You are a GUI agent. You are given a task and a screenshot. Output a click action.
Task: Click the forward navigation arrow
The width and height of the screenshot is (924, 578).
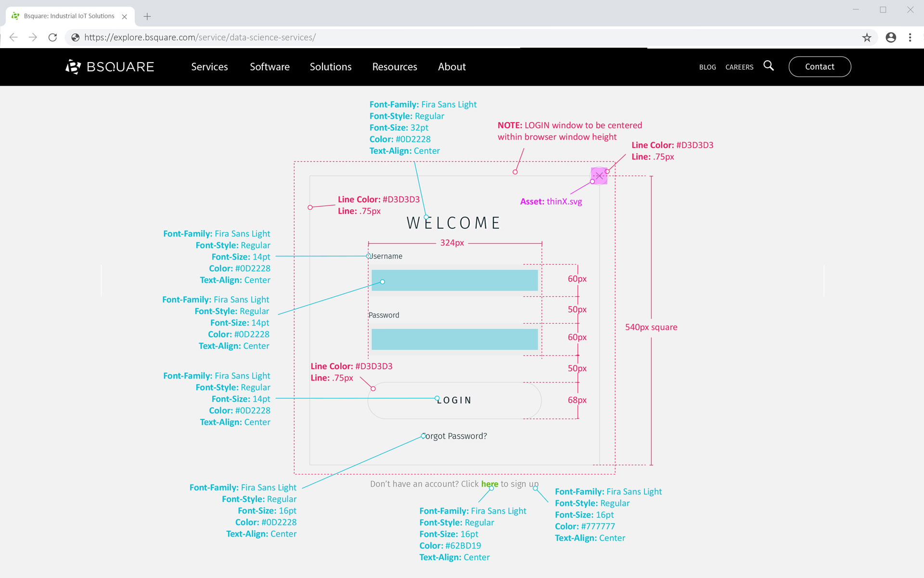click(33, 38)
